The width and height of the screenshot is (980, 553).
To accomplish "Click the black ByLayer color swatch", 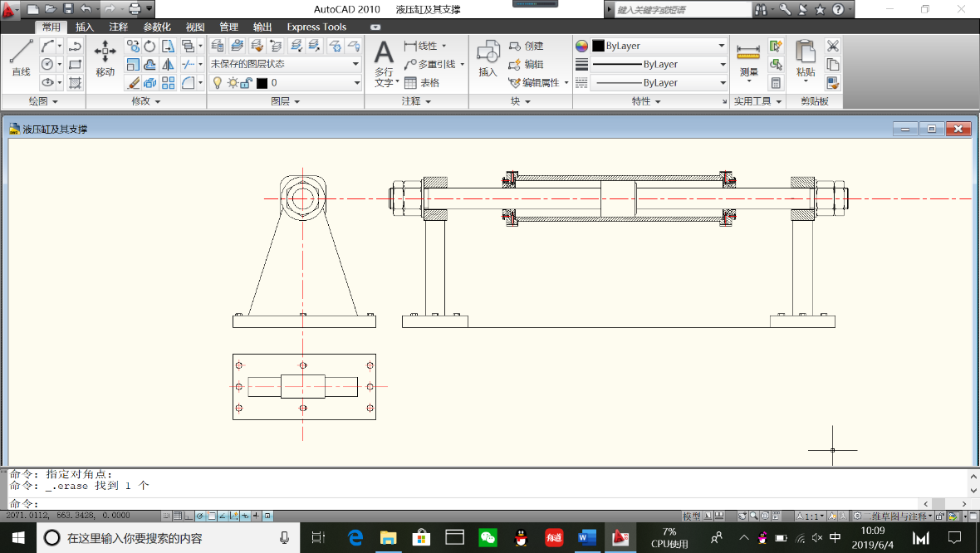I will 598,46.
